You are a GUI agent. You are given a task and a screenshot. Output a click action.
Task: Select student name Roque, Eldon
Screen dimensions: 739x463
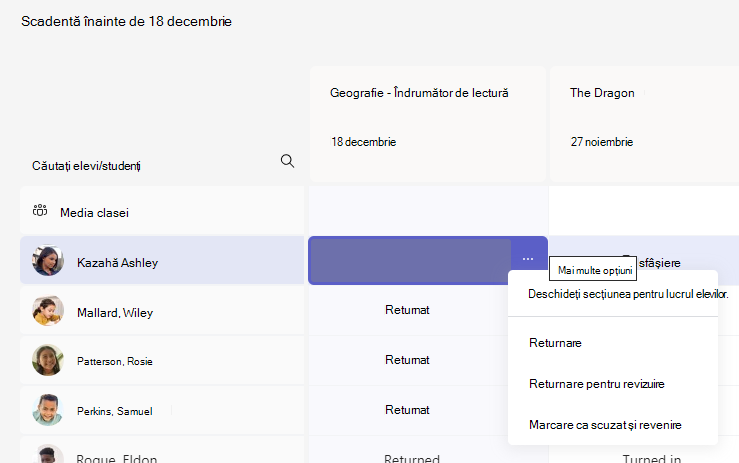click(117, 458)
